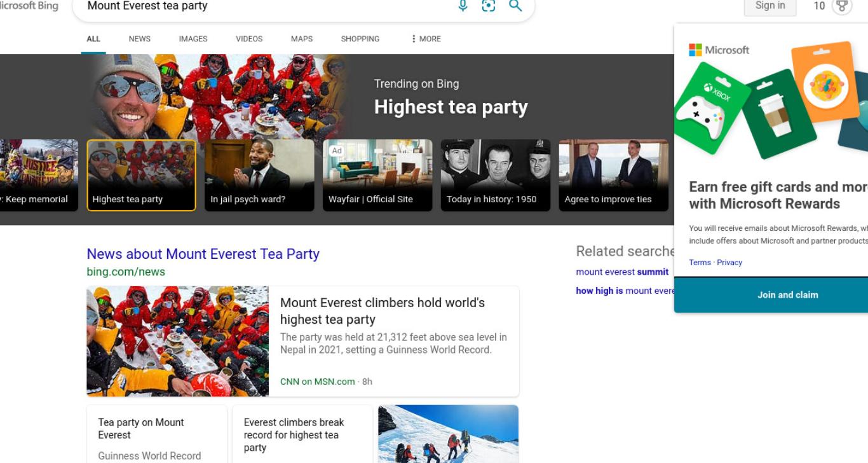Viewport: 868px width, 463px height.
Task: Click the Microsoft logo in Rewards panel
Action: (719, 50)
